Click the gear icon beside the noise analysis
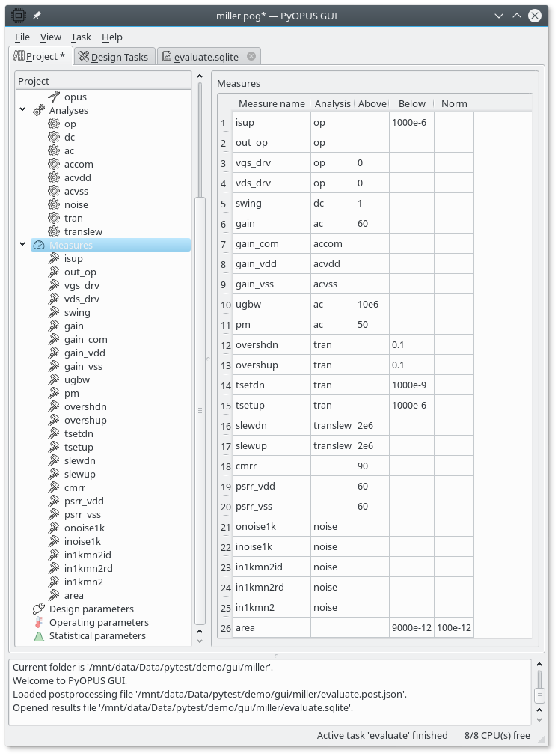558x756 pixels. (x=54, y=204)
